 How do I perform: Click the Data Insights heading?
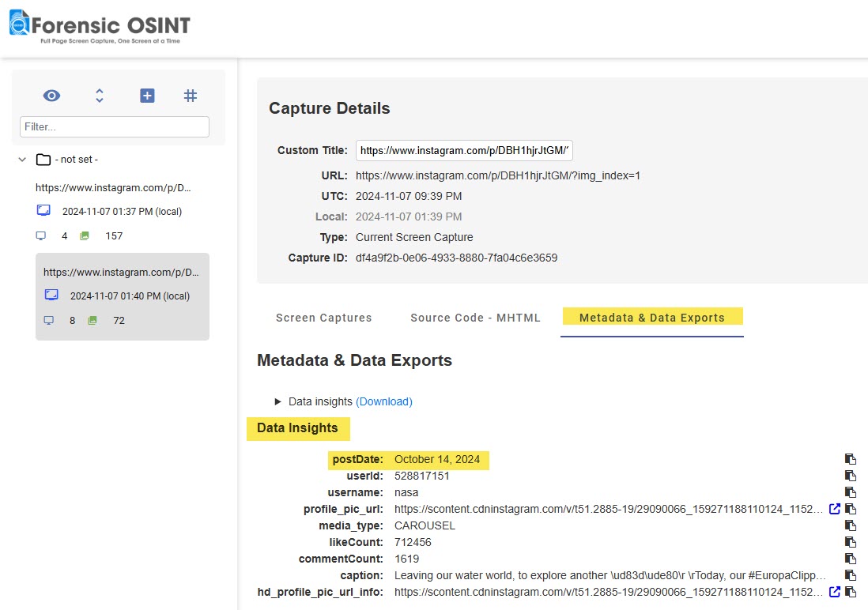[298, 428]
